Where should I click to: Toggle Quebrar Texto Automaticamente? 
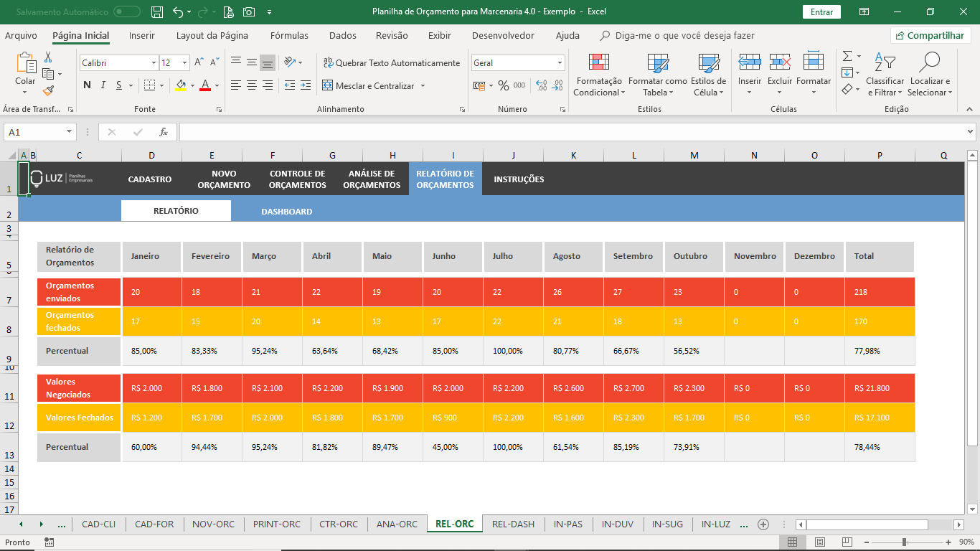pyautogui.click(x=392, y=63)
